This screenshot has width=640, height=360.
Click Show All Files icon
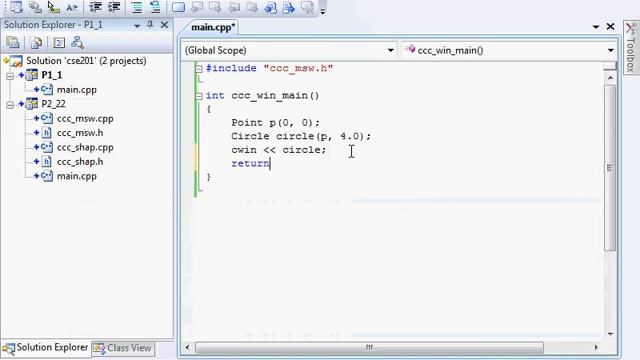(36, 42)
